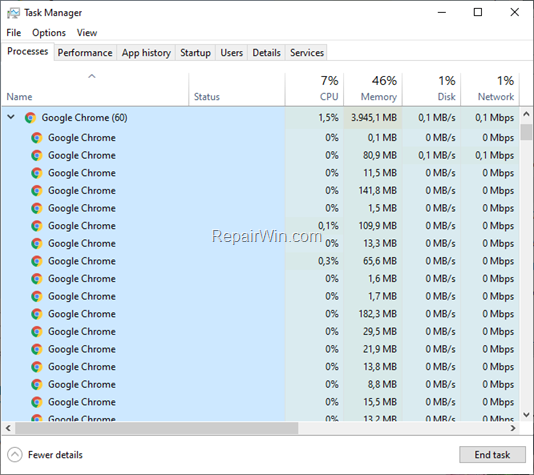
Task: Open the View menu
Action: [x=87, y=33]
